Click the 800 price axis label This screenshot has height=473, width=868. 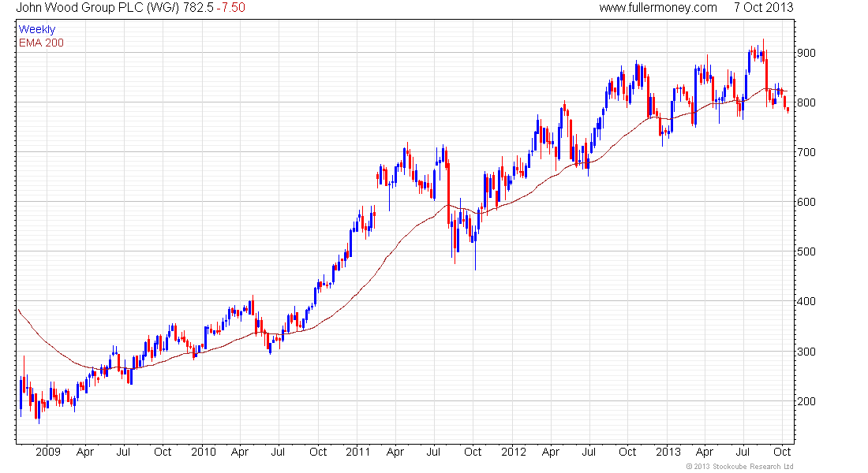click(806, 102)
